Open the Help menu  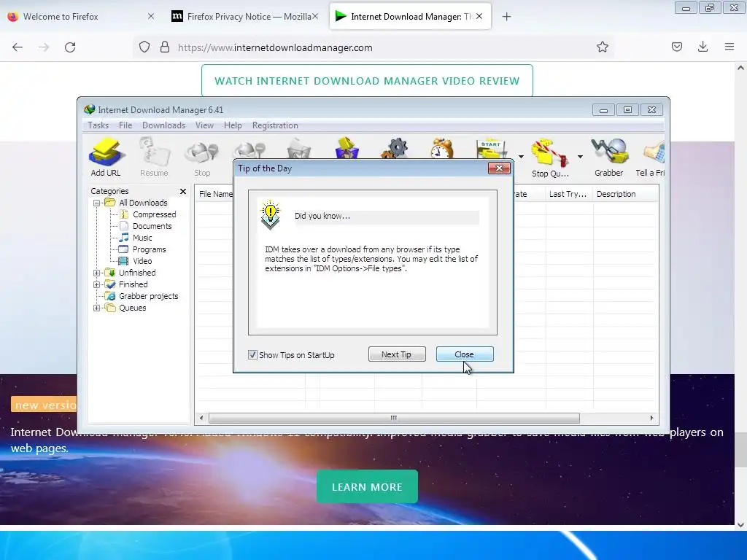[233, 125]
